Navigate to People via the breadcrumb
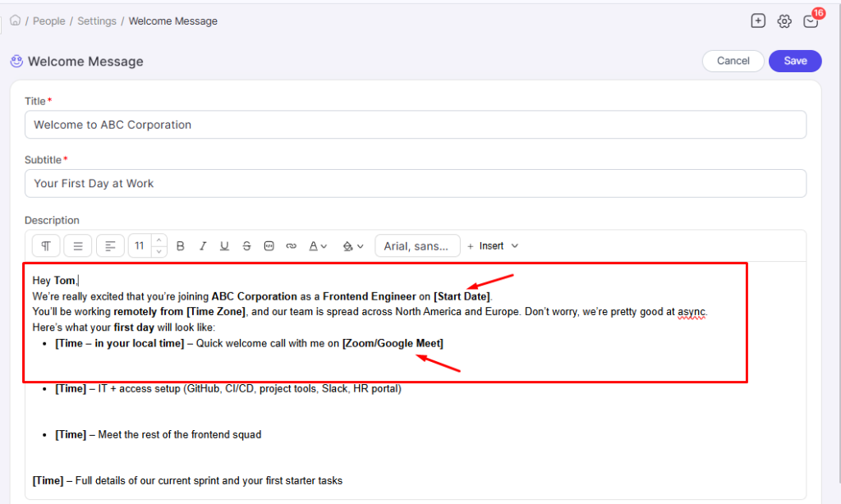 click(x=48, y=21)
